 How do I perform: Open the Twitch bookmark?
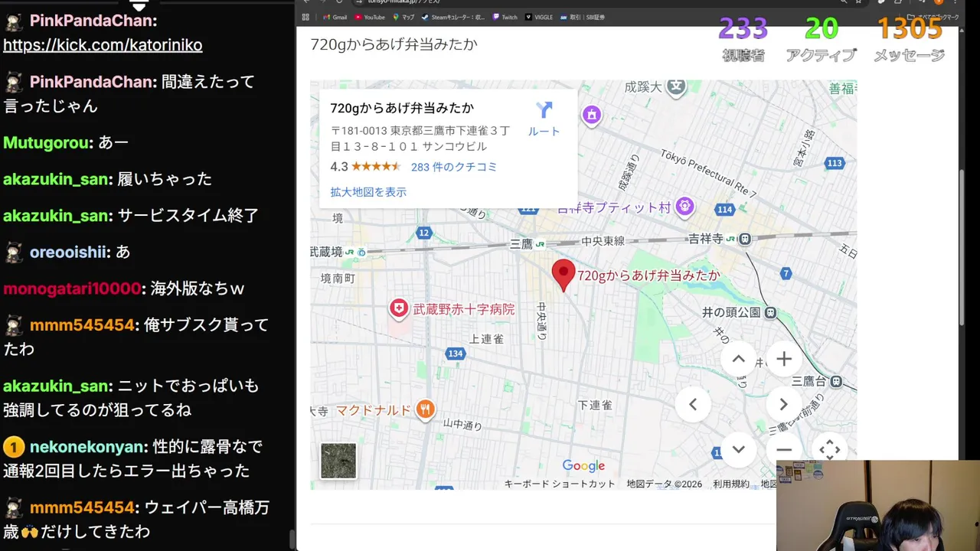click(x=505, y=17)
